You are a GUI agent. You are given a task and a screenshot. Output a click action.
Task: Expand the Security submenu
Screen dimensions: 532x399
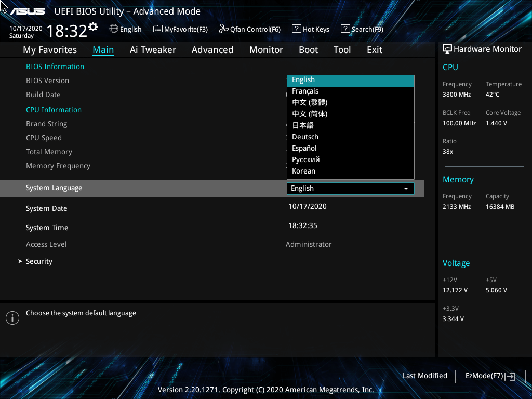pyautogui.click(x=39, y=262)
